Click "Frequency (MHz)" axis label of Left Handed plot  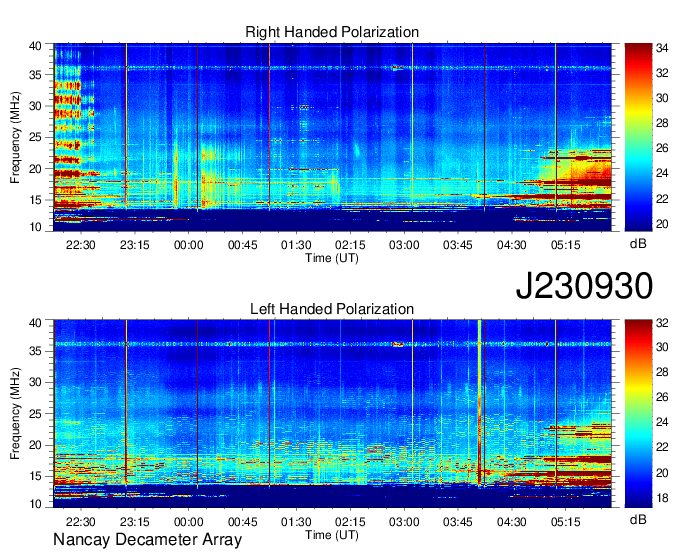[16, 414]
